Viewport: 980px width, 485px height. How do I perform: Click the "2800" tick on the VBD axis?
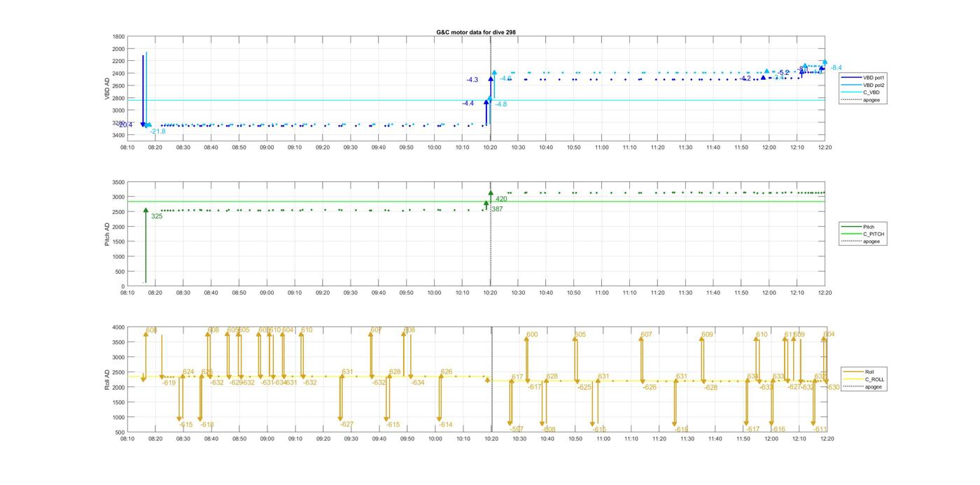[118, 98]
